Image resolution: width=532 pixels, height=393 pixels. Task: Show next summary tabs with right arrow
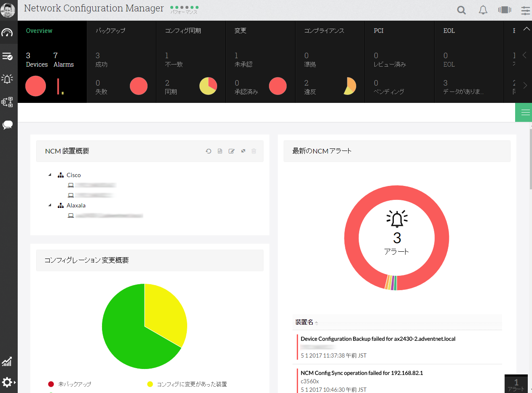point(525,86)
